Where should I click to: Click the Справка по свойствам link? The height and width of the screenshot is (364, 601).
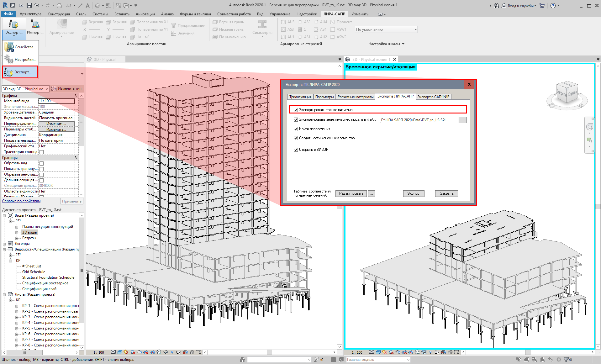(21, 201)
